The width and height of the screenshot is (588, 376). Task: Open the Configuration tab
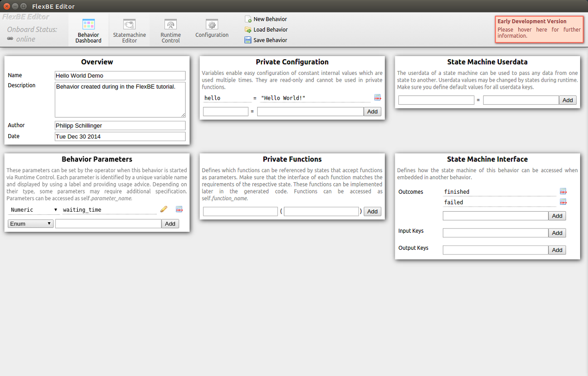point(212,30)
